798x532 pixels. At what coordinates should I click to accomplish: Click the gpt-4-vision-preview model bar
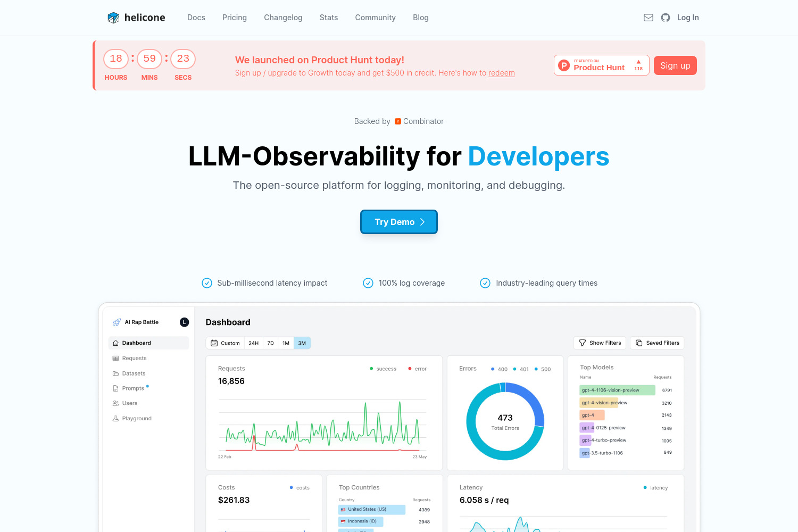pos(599,403)
